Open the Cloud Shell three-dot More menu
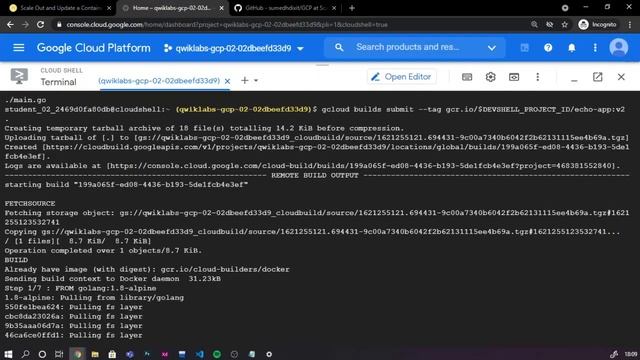Screen dimensions: 640x360 tap(538, 77)
